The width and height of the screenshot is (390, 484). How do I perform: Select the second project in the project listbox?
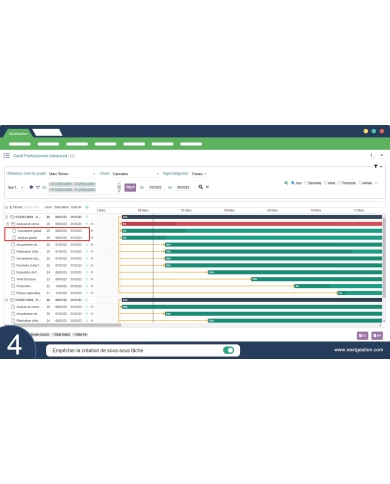click(x=72, y=190)
